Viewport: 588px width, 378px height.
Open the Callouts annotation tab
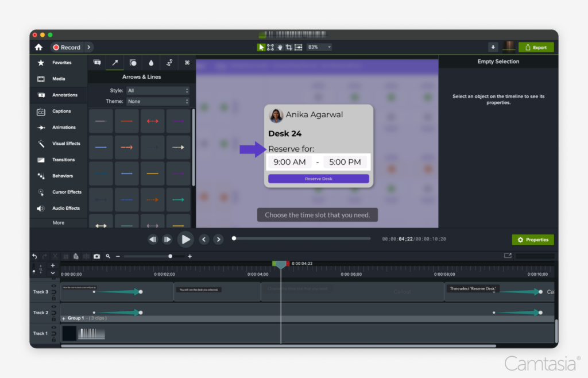(x=97, y=63)
